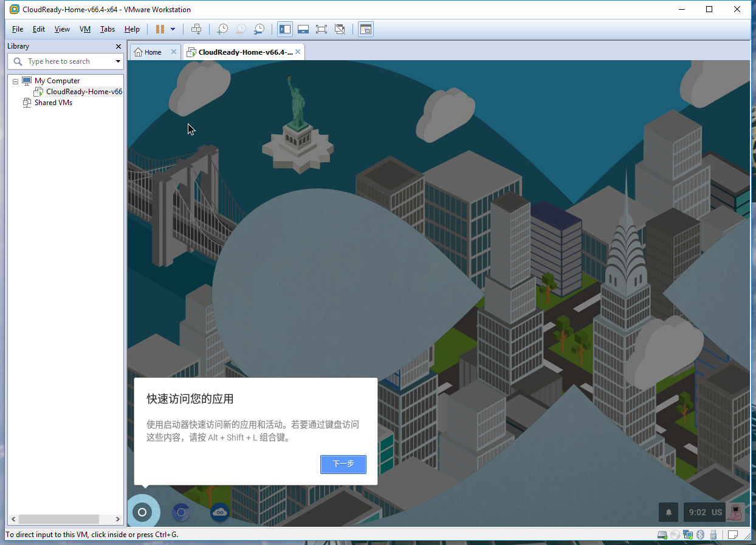Send Ctrl+Alt+Del to the guest OS
The height and width of the screenshot is (545, 756).
click(x=196, y=29)
